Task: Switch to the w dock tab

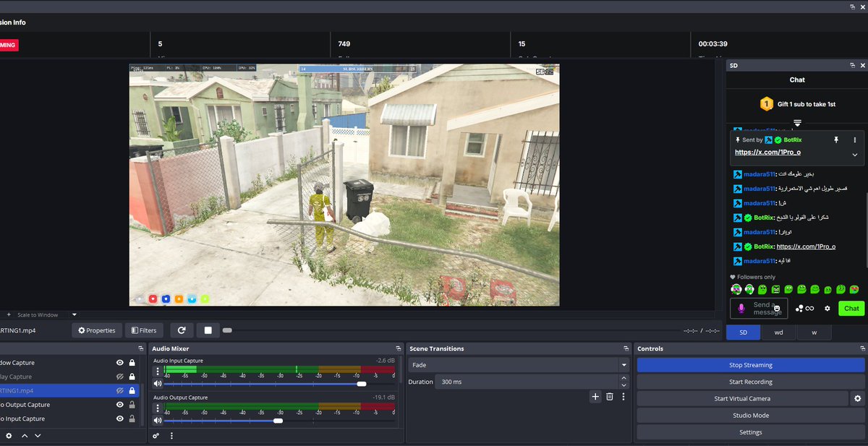Action: click(x=814, y=333)
